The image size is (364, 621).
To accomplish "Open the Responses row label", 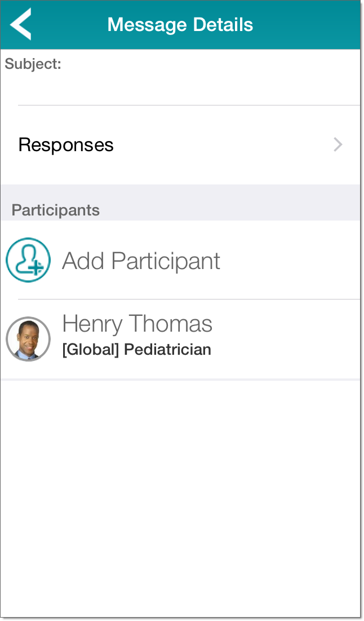I will 66,145.
